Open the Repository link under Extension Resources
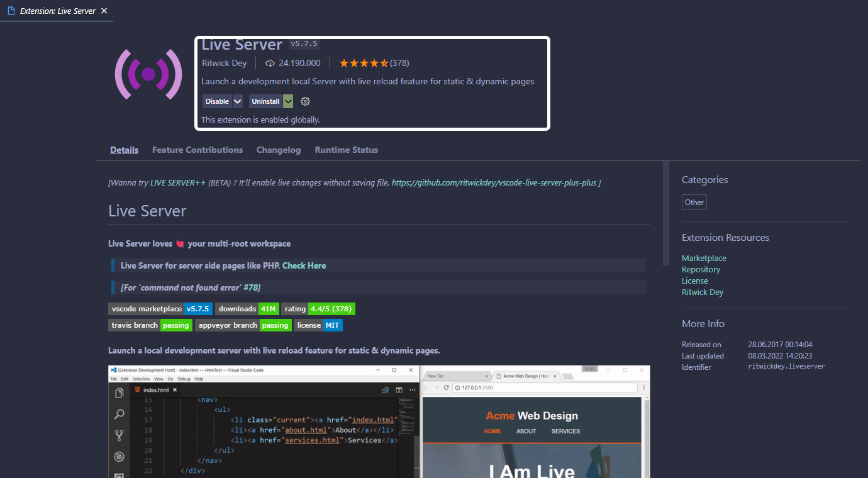This screenshot has width=868, height=478. point(701,269)
